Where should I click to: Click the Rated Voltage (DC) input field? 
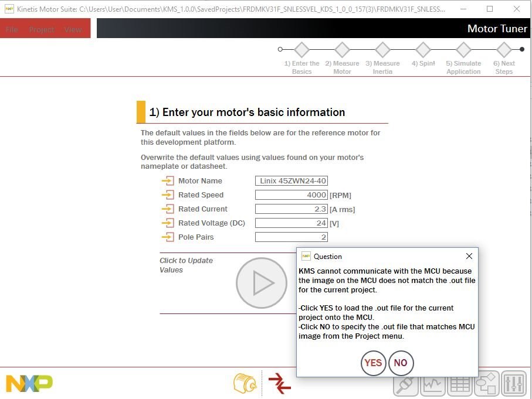pos(292,223)
